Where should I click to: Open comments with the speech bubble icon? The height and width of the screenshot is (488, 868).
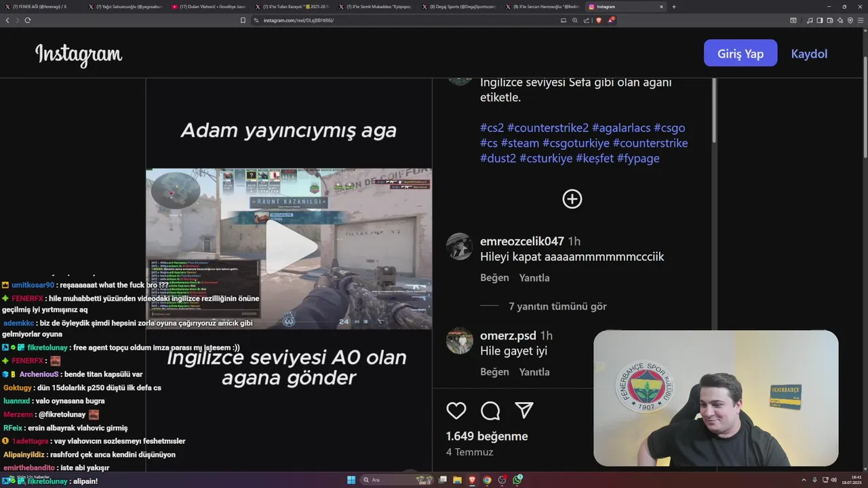pyautogui.click(x=490, y=410)
